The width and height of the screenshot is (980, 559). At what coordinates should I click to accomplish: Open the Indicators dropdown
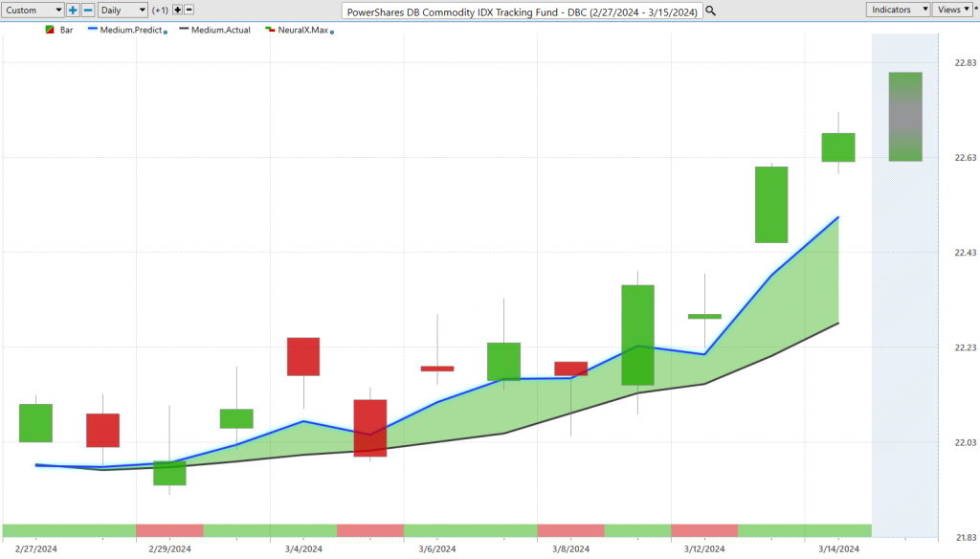(x=898, y=10)
